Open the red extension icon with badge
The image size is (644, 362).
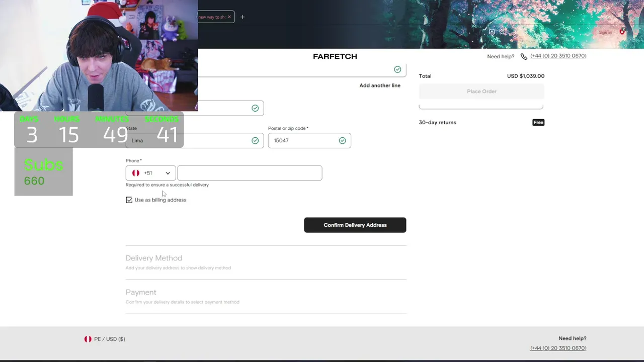click(622, 32)
